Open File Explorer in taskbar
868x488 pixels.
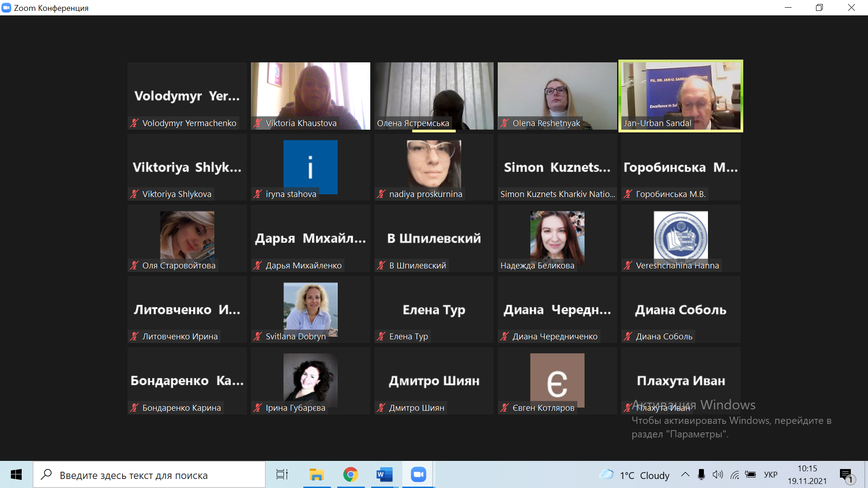tap(316, 474)
